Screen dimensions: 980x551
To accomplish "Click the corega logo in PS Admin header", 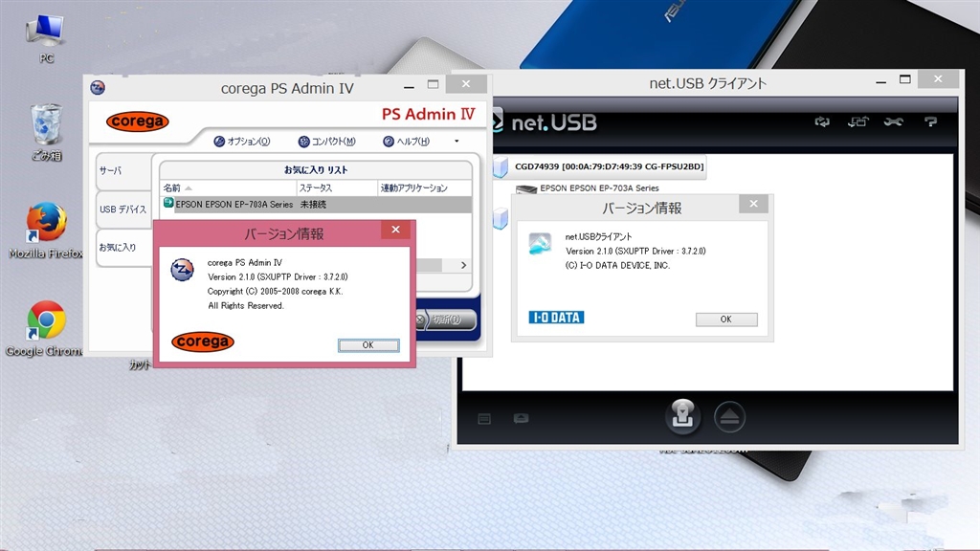I will 138,121.
